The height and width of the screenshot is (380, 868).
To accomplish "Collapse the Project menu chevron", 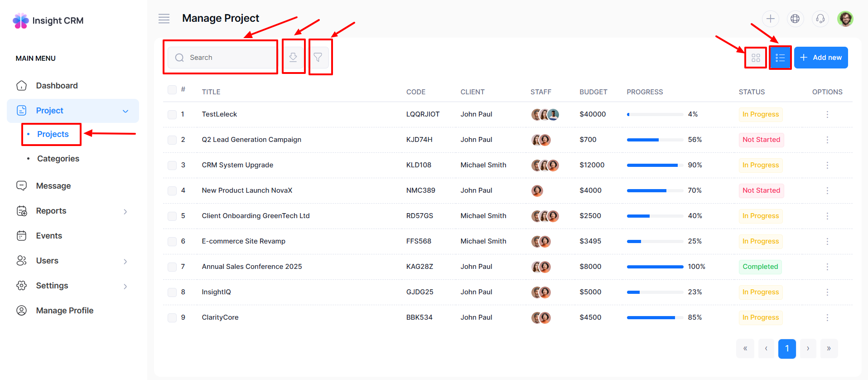I will coord(125,111).
